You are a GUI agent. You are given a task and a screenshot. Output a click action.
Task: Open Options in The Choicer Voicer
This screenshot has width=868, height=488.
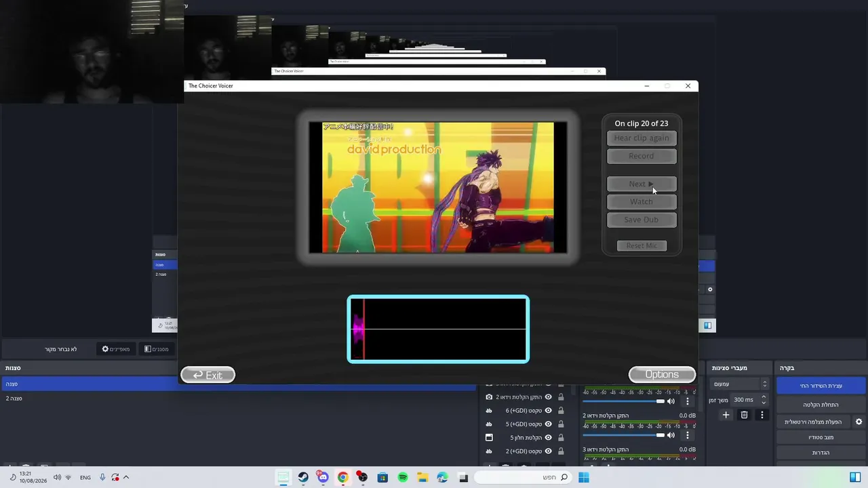point(662,375)
